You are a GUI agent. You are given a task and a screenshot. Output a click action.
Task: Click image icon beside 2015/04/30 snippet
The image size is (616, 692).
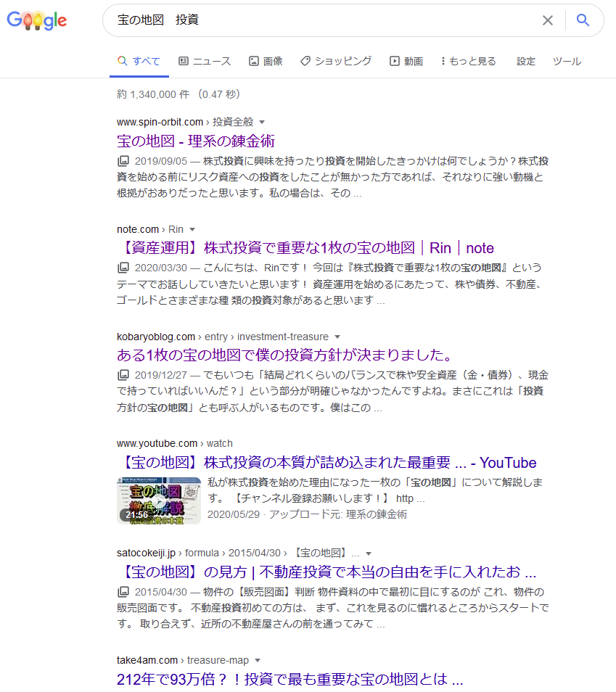pos(123,591)
